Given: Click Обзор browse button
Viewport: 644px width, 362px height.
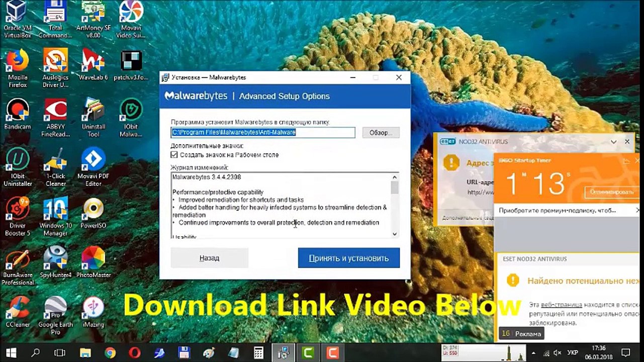Looking at the screenshot, I should (x=381, y=132).
